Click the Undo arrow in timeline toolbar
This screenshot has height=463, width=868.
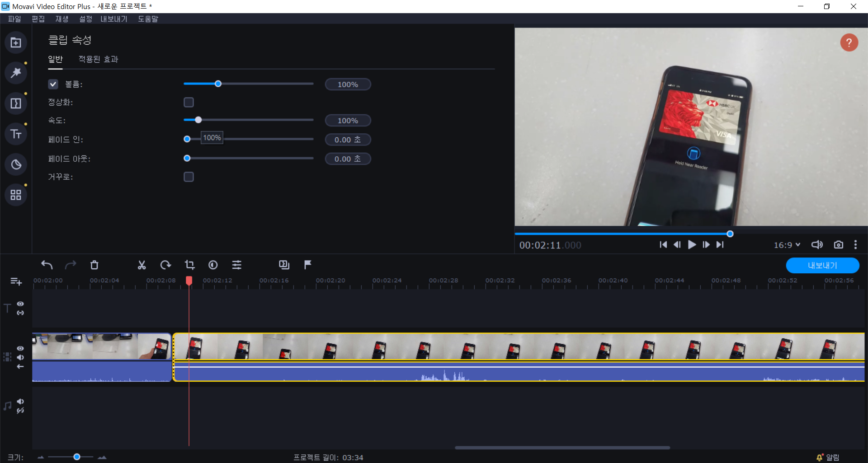click(47, 265)
